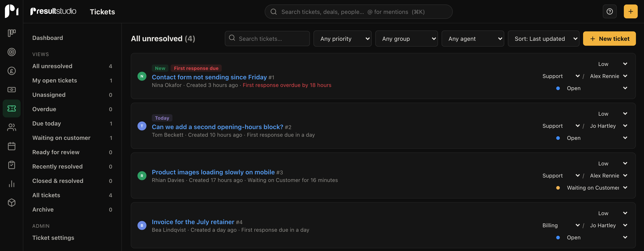Open the pound currency icon in sidebar
Image resolution: width=644 pixels, height=251 pixels.
pyautogui.click(x=11, y=71)
